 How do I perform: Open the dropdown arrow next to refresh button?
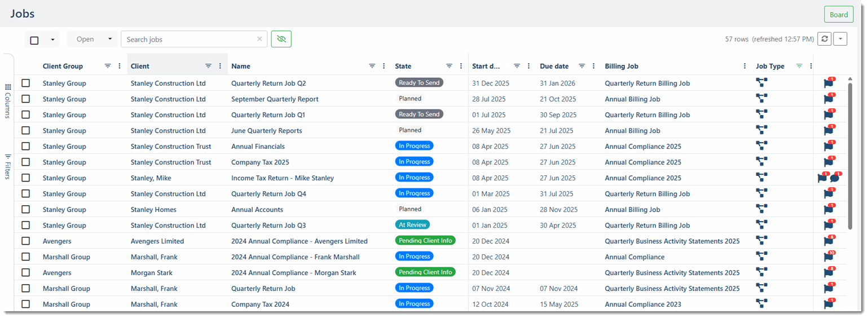840,39
